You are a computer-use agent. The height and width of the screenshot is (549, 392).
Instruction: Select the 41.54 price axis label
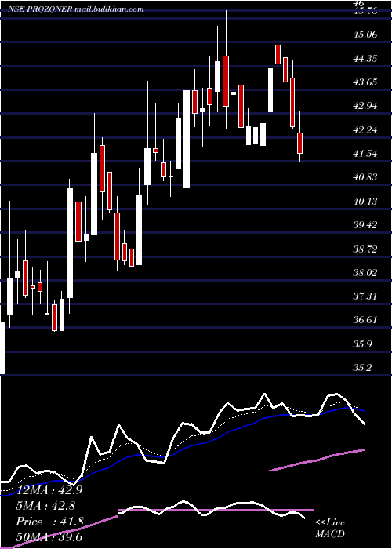tap(365, 154)
